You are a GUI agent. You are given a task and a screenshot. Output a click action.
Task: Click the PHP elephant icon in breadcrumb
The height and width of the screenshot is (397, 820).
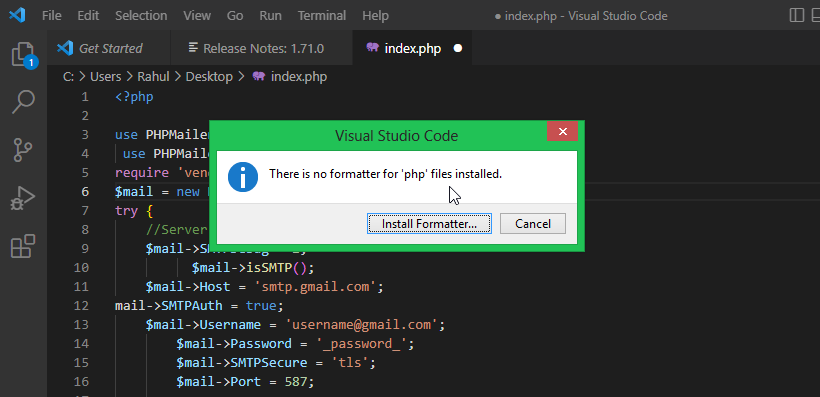(258, 76)
